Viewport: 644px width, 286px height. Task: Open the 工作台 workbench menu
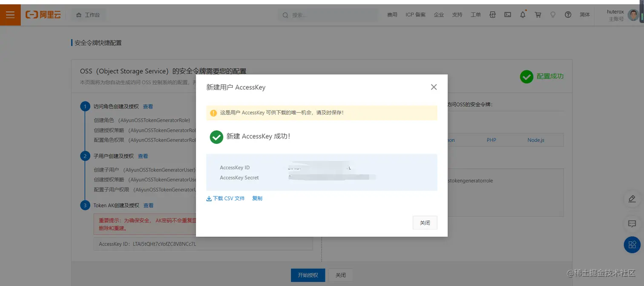(x=88, y=14)
